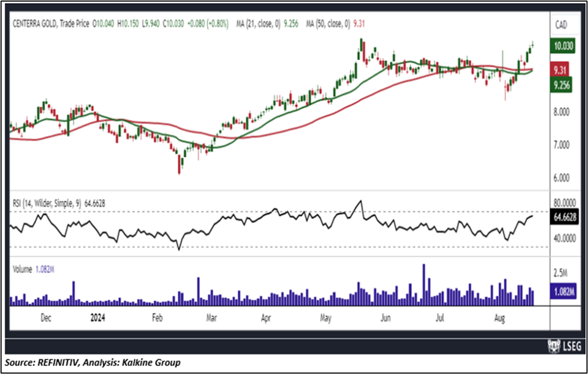Viewport: 588px width, 374px height.
Task: Click the red 9.31 MA price tag
Action: click(x=561, y=70)
